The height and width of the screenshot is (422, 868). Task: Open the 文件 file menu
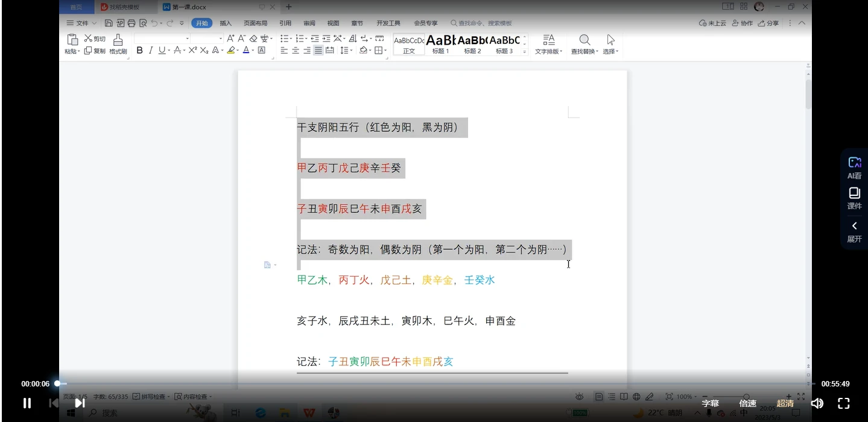tap(81, 23)
